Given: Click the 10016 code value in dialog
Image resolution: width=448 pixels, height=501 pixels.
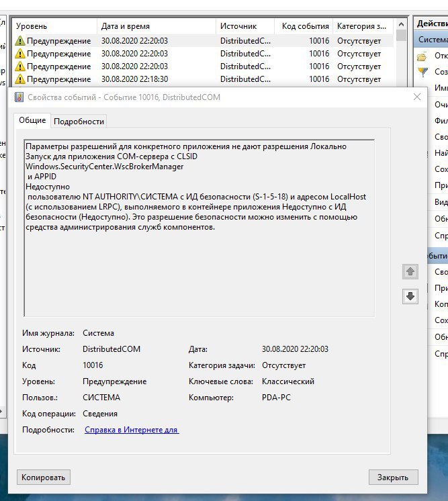Looking at the screenshot, I should click(x=93, y=365).
